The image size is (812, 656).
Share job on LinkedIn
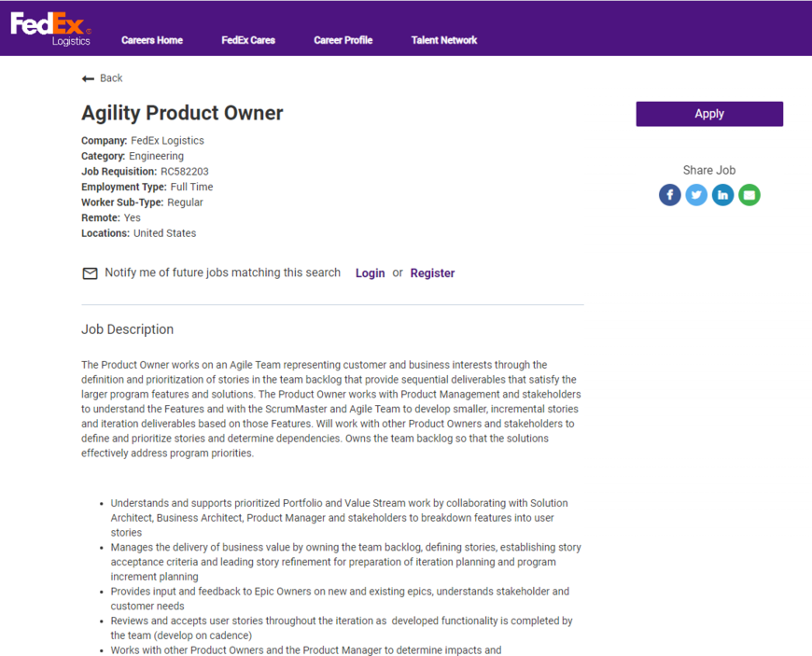click(722, 195)
